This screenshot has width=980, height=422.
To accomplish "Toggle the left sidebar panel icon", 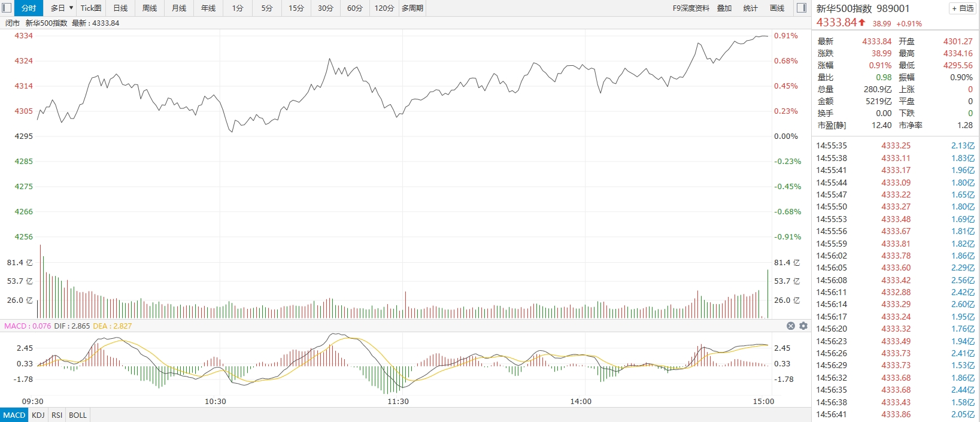I will [7, 8].
